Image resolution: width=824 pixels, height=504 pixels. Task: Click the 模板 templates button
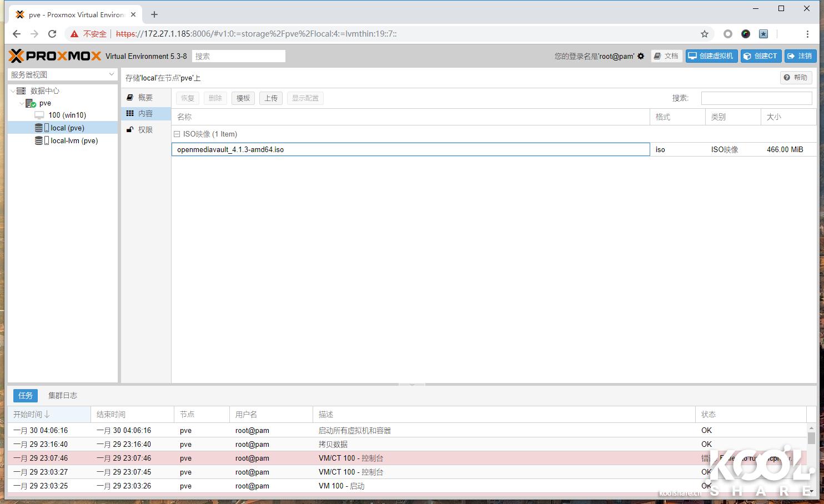click(x=243, y=98)
